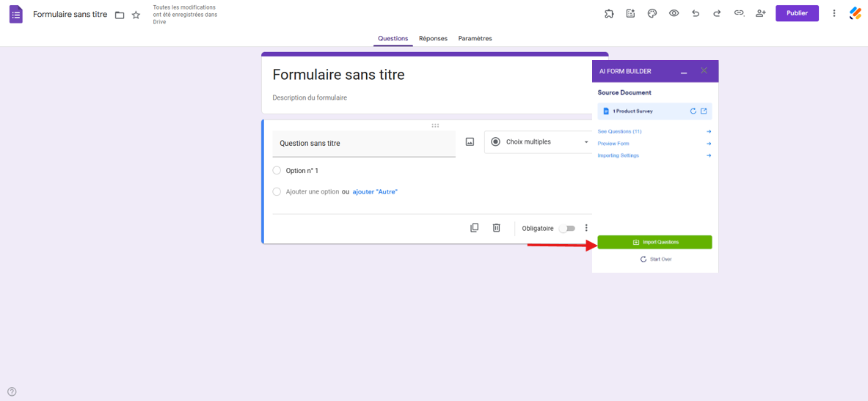Click the green Import Questions button

pyautogui.click(x=655, y=242)
